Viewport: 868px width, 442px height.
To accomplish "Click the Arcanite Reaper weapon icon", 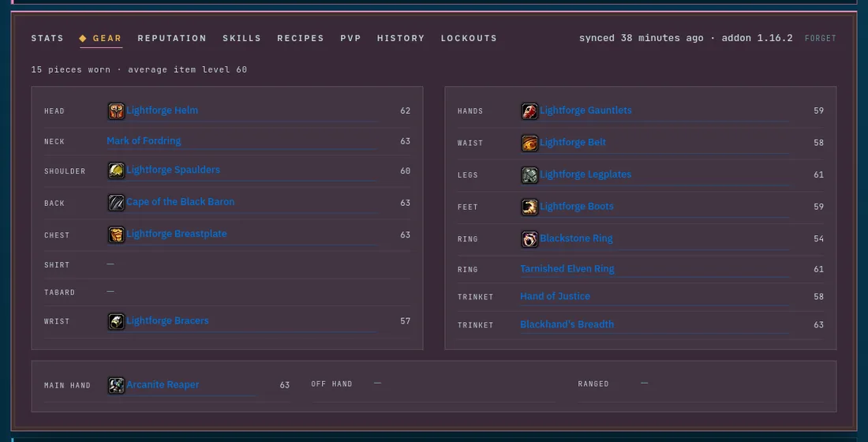I will coord(116,385).
